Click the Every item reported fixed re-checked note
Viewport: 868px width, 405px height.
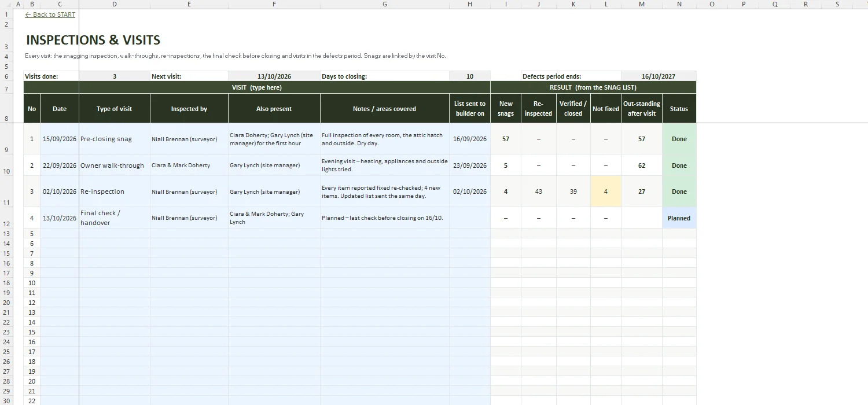click(x=385, y=192)
